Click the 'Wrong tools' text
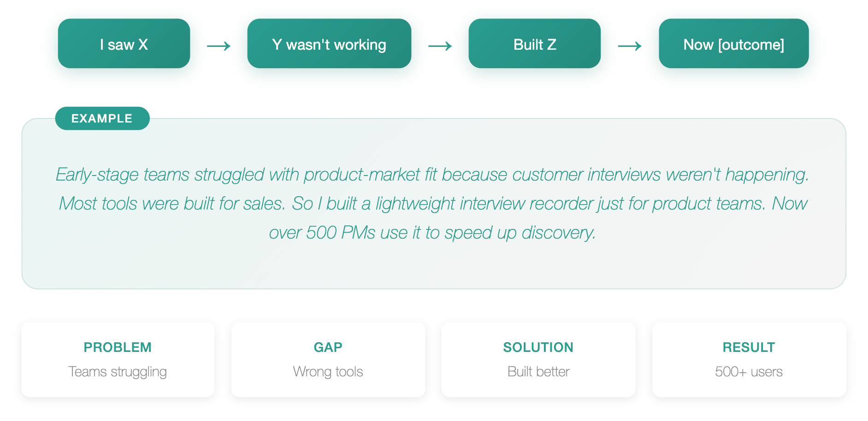The image size is (868, 421). click(328, 372)
